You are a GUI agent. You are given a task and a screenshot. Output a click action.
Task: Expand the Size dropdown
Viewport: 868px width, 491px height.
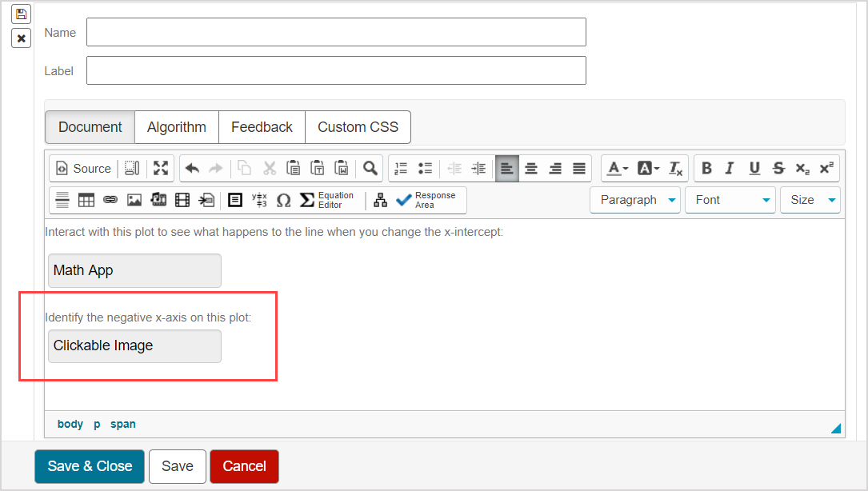(810, 200)
